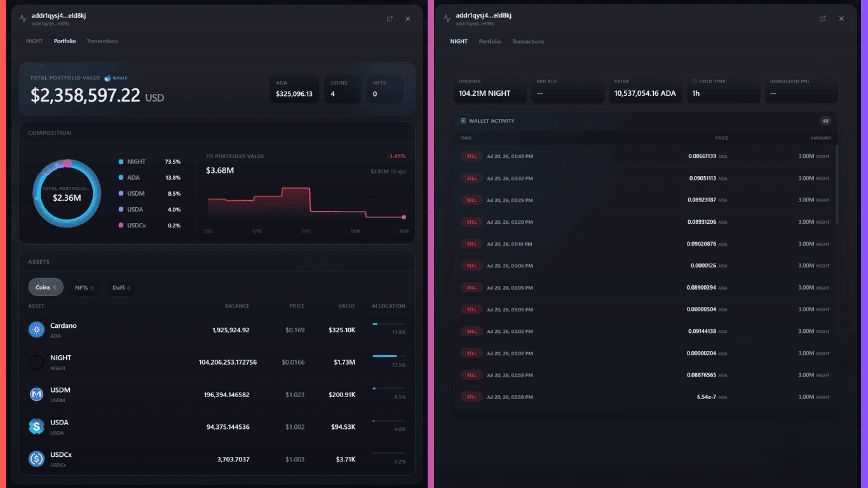Screen dimensions: 868x488
Task: Switch to NIGHT tab in left panel
Action: [34, 41]
